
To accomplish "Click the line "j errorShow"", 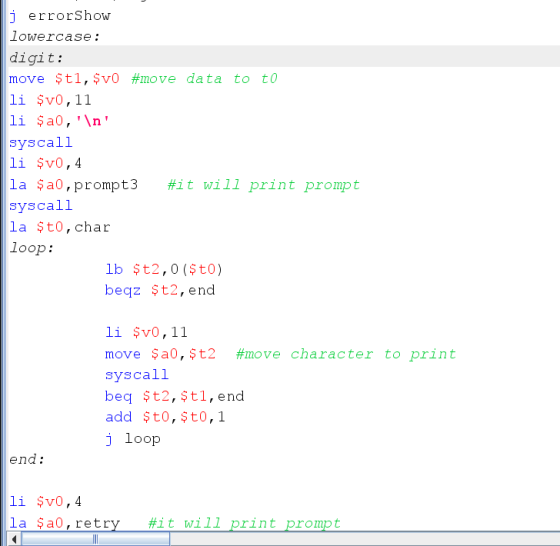I will tap(60, 16).
